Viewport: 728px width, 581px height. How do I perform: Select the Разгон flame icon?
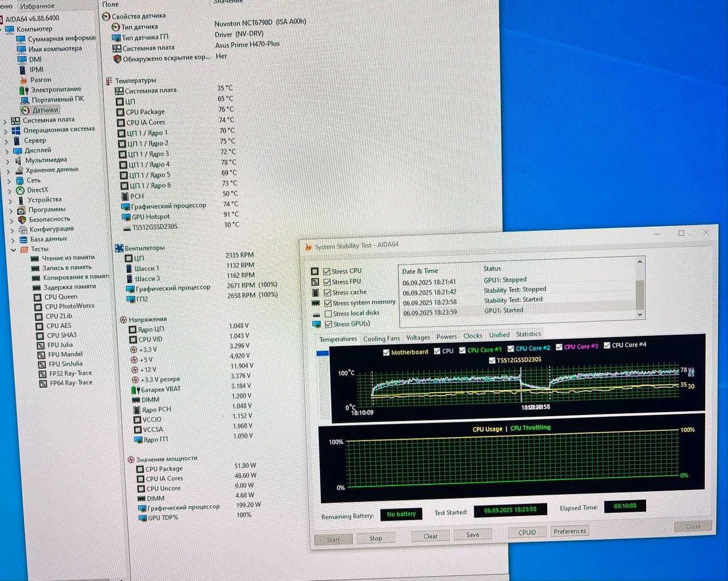pyautogui.click(x=24, y=80)
